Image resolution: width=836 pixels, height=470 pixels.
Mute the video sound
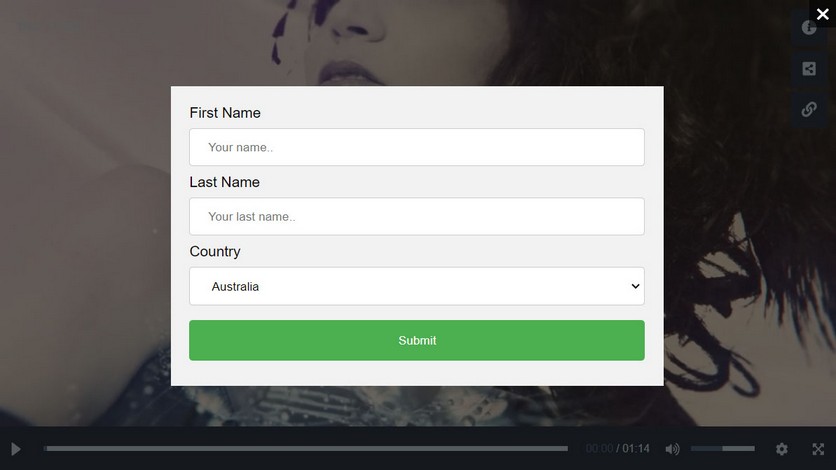point(672,449)
